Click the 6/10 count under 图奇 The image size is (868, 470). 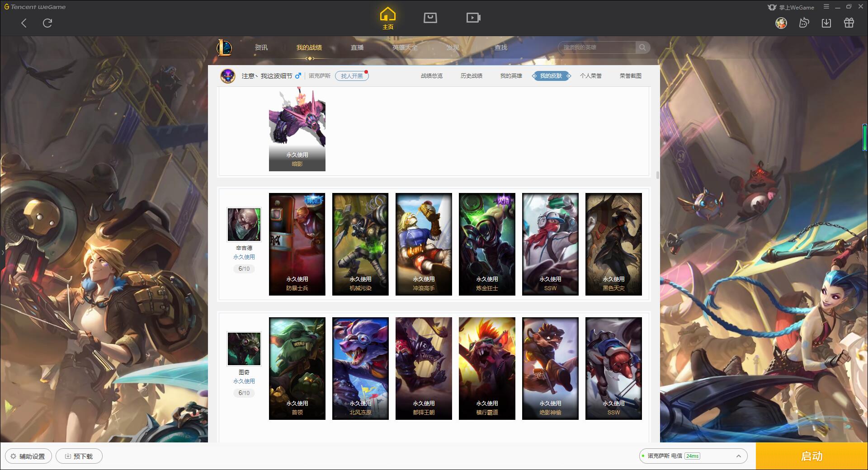244,393
